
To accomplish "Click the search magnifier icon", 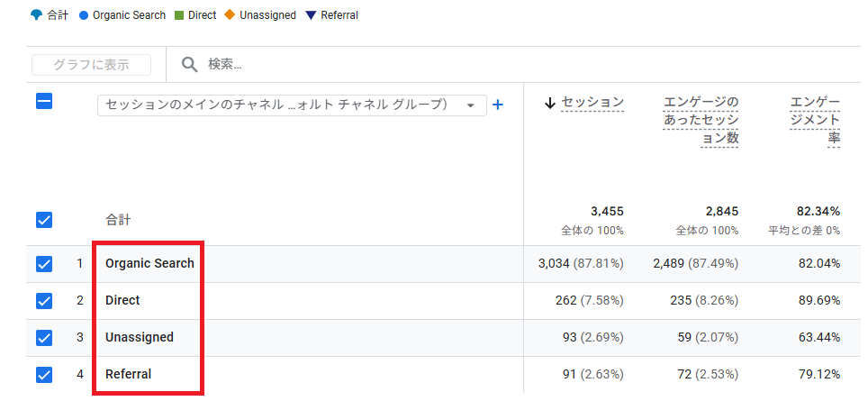I will [189, 64].
